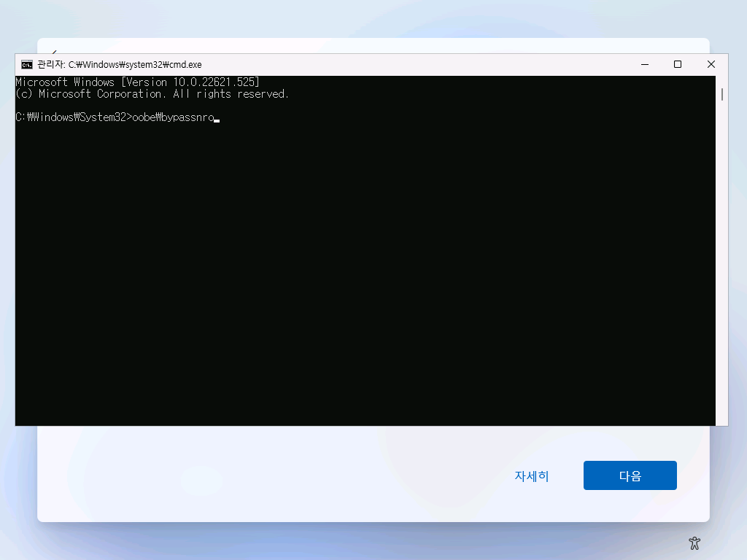
Task: Click the back arrow in setup window
Action: click(x=54, y=52)
